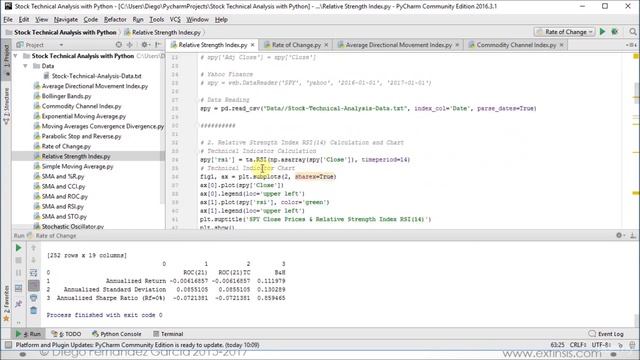Click line 34 ta.RSI code line

(304, 160)
